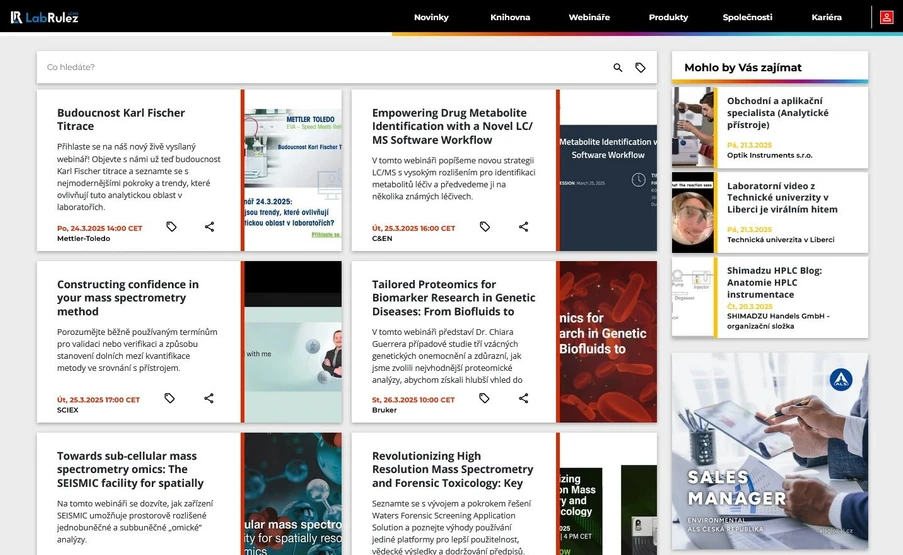903x555 pixels.
Task: Click SEISMIC molecule webinar thumbnail
Action: [x=293, y=494]
